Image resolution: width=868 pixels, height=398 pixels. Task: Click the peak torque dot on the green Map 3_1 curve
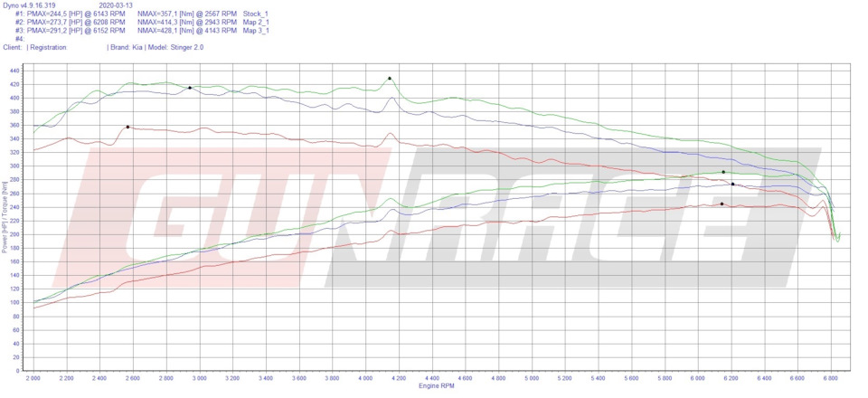tap(390, 78)
